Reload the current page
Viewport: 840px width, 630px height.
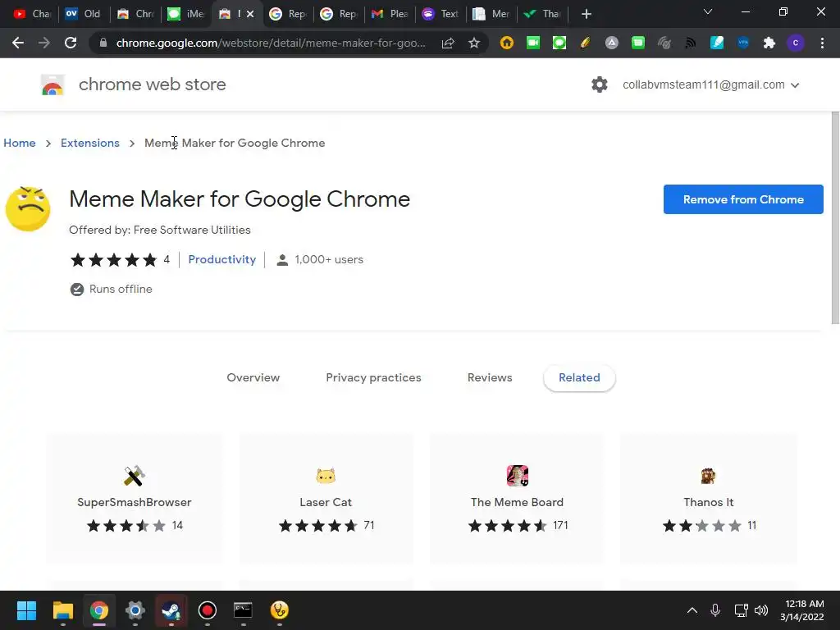pyautogui.click(x=71, y=43)
